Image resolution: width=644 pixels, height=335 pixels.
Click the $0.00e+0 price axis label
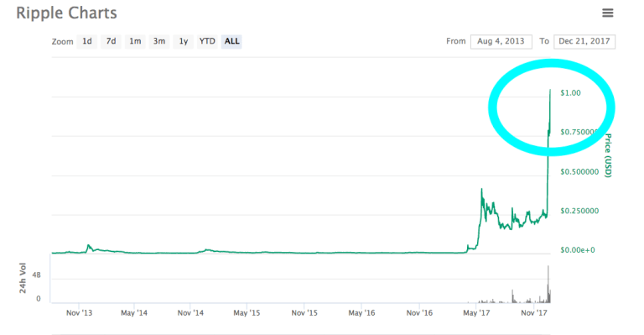[578, 250]
